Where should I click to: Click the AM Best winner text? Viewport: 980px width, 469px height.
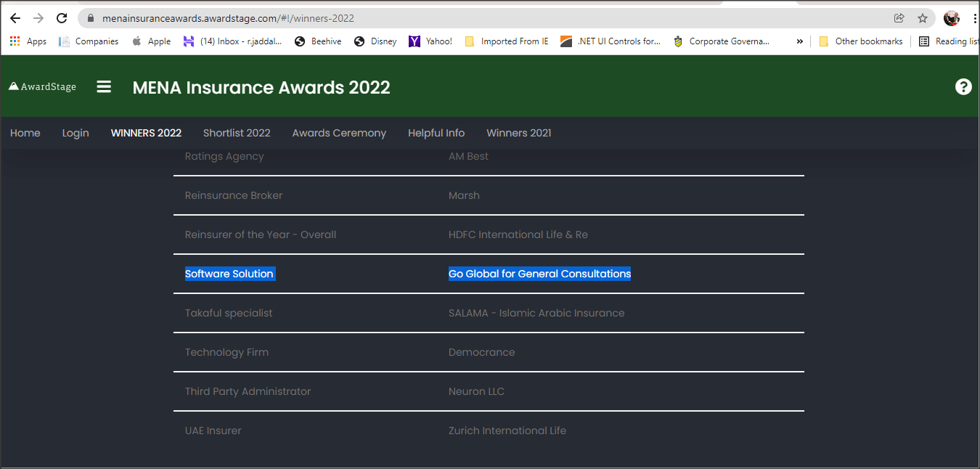468,156
